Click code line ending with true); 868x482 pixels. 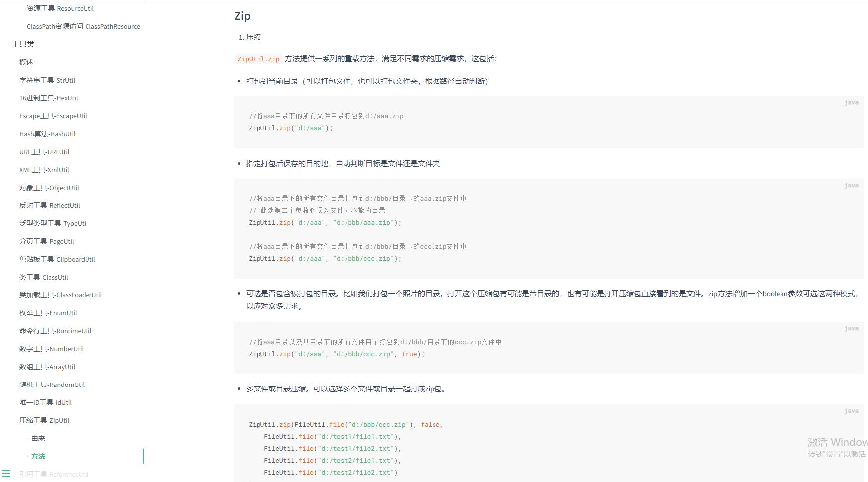tap(337, 354)
